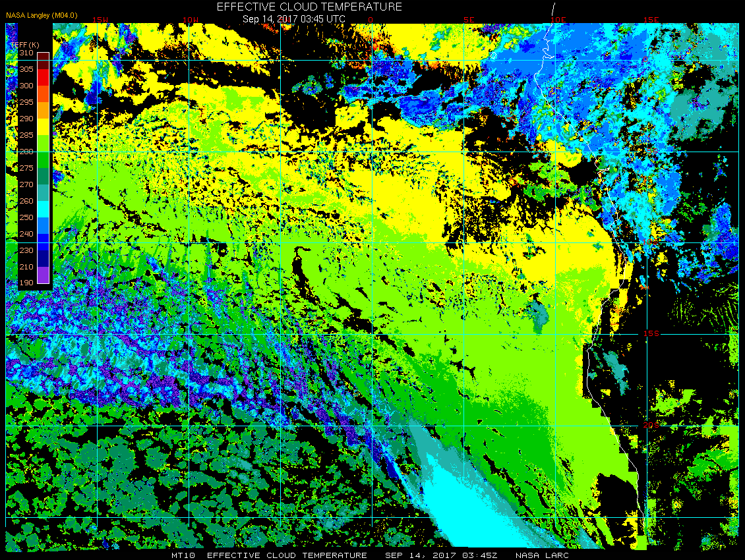This screenshot has height=560, width=745.
Task: Pick the orange-red 295–300 K legend swatch
Action: click(44, 94)
